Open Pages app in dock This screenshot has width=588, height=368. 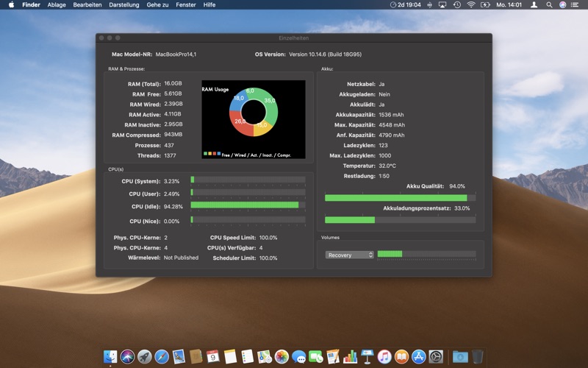coord(333,357)
